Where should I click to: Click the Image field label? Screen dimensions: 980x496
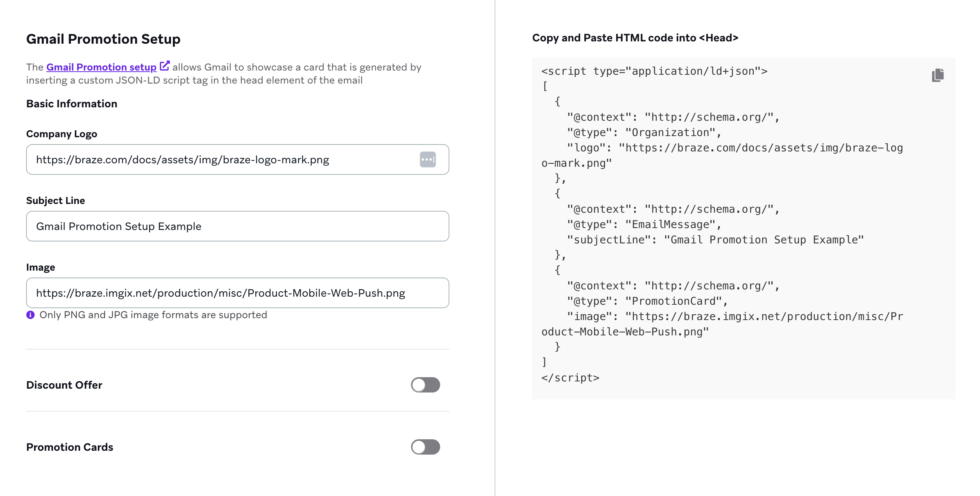click(x=40, y=267)
